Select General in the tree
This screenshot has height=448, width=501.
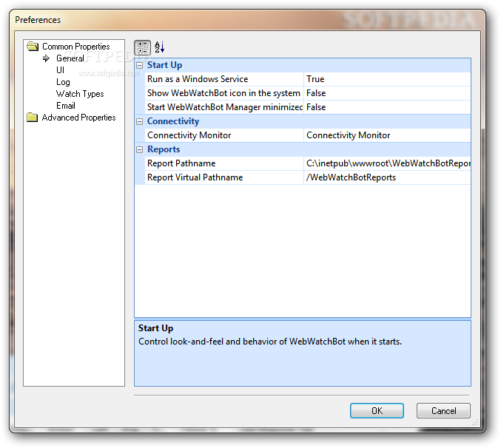(70, 58)
